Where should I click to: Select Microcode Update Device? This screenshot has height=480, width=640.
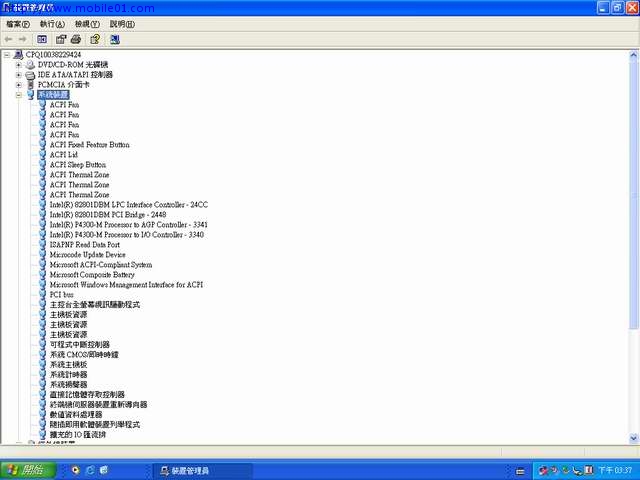[87, 255]
